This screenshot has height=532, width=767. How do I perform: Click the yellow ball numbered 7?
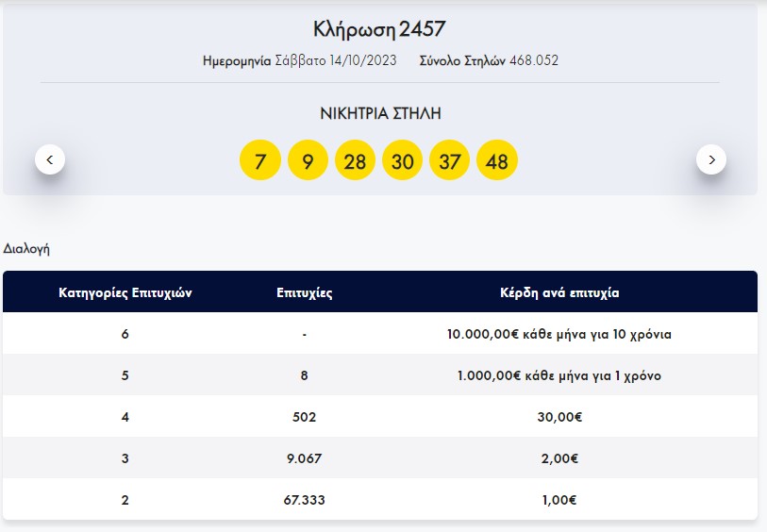point(260,161)
